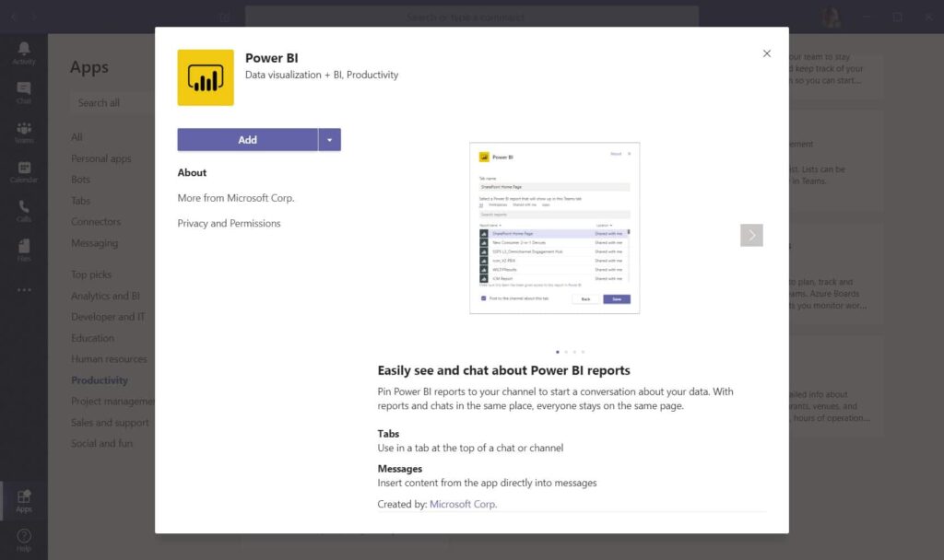Click the 'Easily see and chat about Power BI reports' heading
The image size is (944, 560).
[x=504, y=370]
